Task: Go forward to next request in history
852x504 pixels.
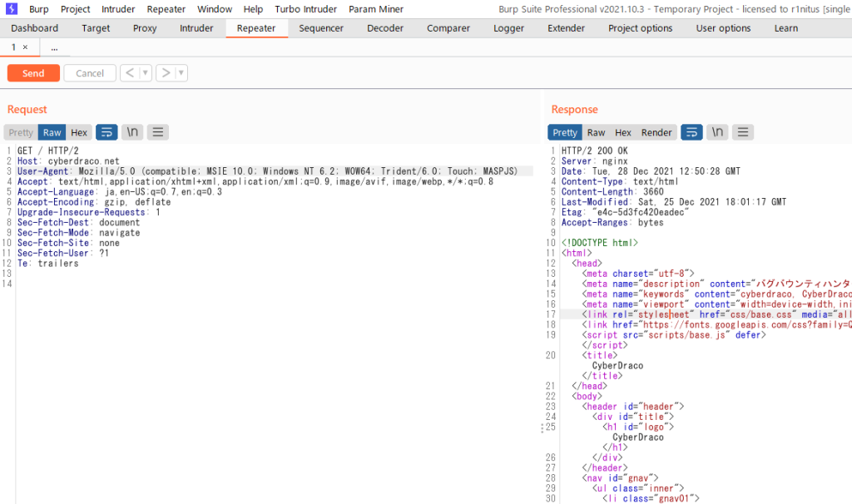Action: pyautogui.click(x=166, y=73)
